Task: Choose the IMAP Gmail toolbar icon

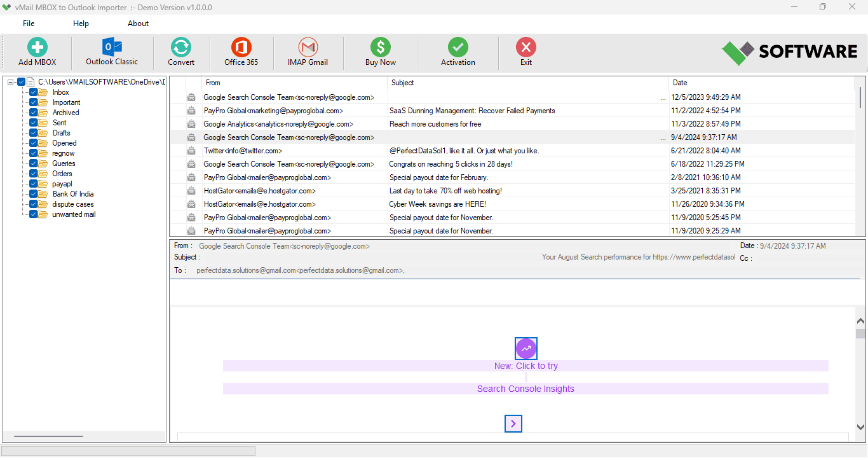Action: pyautogui.click(x=308, y=48)
